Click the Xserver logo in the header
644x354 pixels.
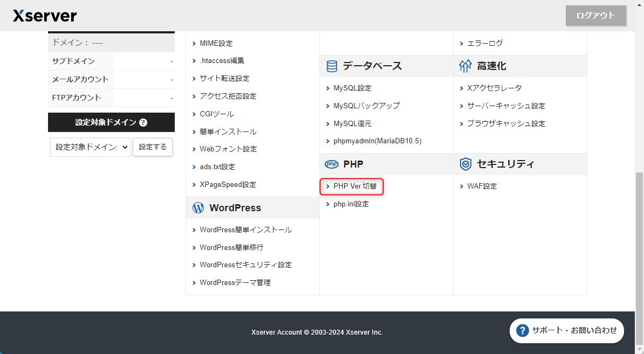click(x=45, y=16)
